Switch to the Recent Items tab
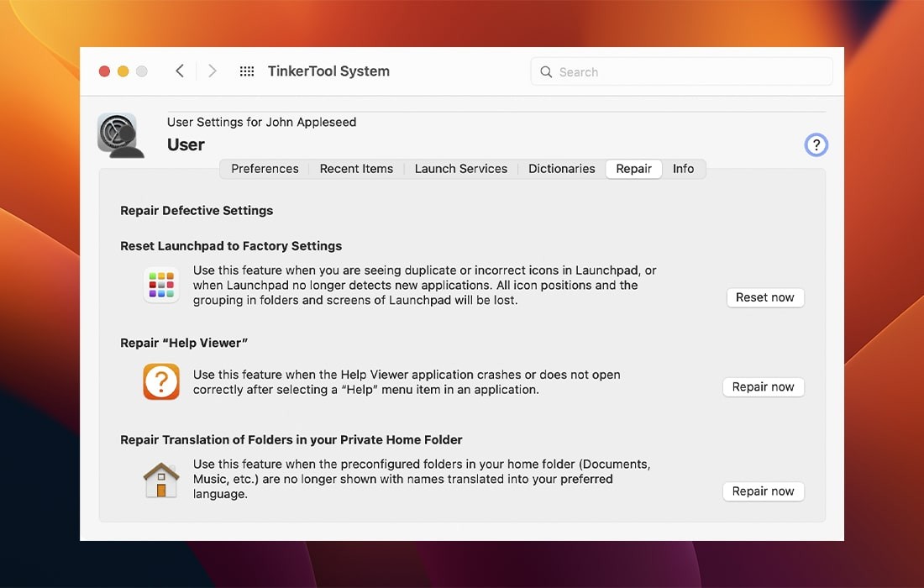The width and height of the screenshot is (924, 588). pyautogui.click(x=356, y=169)
